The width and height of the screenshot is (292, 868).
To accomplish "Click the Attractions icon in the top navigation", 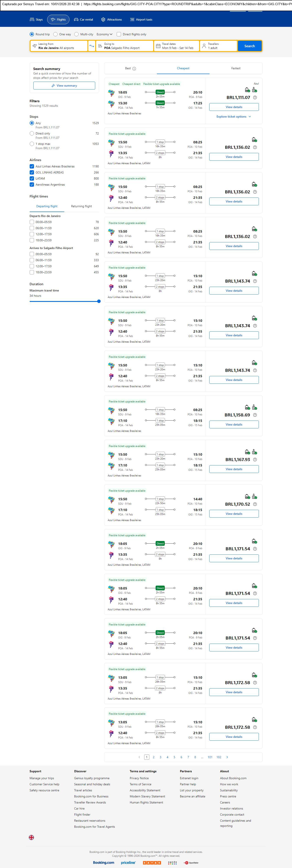I will (x=103, y=19).
